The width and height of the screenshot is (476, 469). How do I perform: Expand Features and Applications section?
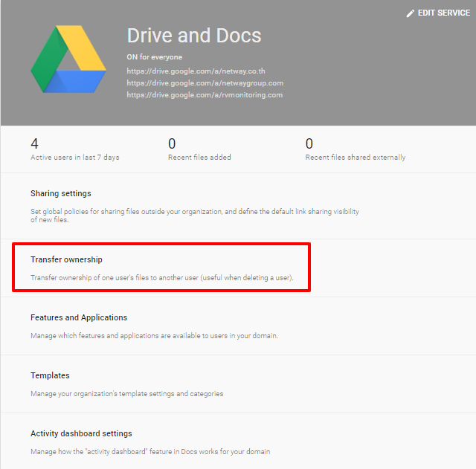tap(79, 317)
